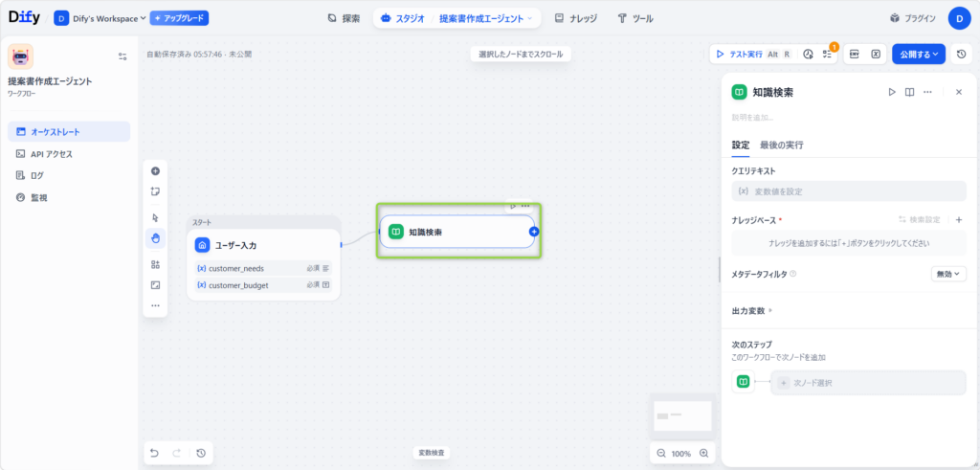Open version history clock icon at top right
The width and height of the screenshot is (980, 470).
[x=961, y=55]
